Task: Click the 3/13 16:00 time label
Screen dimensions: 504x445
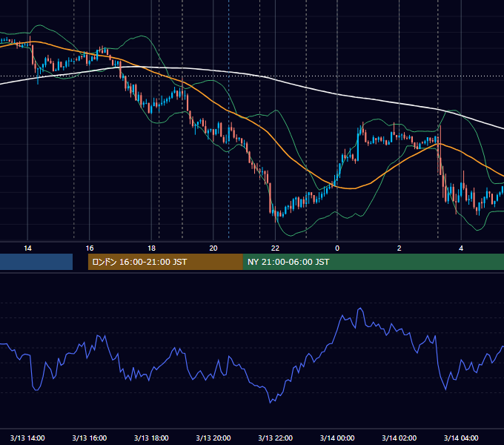Action: pyautogui.click(x=90, y=438)
